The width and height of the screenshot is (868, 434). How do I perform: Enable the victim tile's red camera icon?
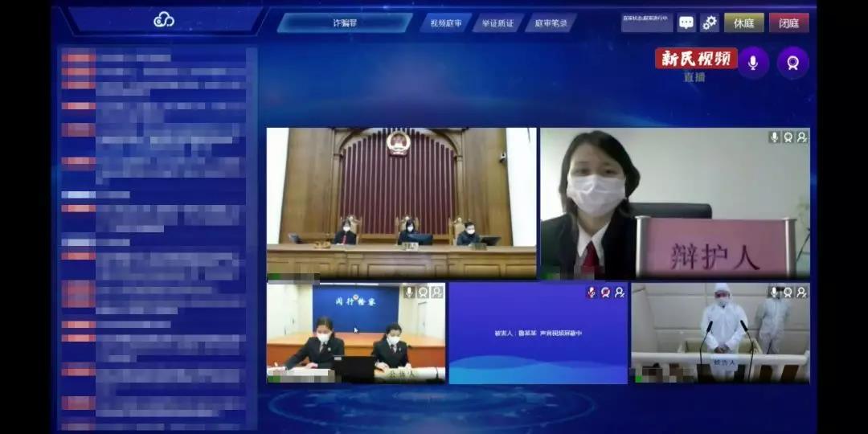click(606, 292)
